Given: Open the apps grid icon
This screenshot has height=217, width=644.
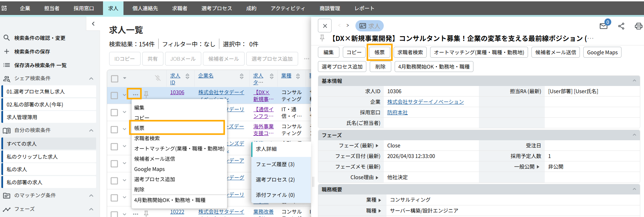Looking at the screenshot, I should (4, 8).
